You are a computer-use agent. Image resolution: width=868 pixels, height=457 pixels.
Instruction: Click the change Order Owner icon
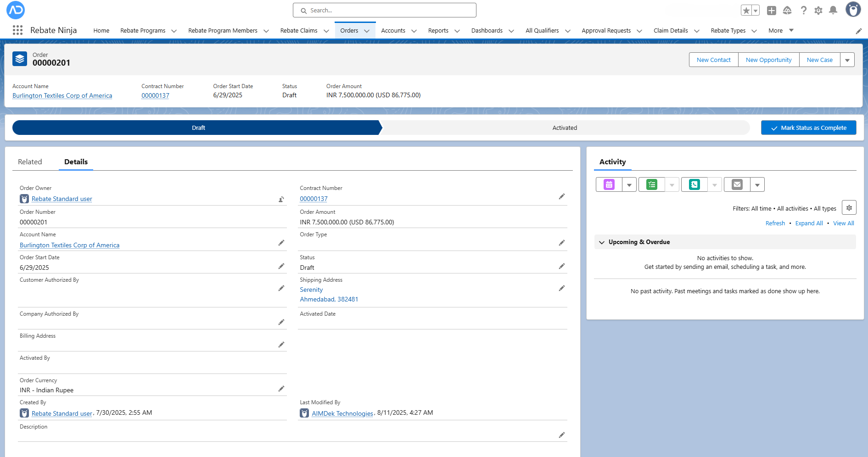[x=281, y=199]
